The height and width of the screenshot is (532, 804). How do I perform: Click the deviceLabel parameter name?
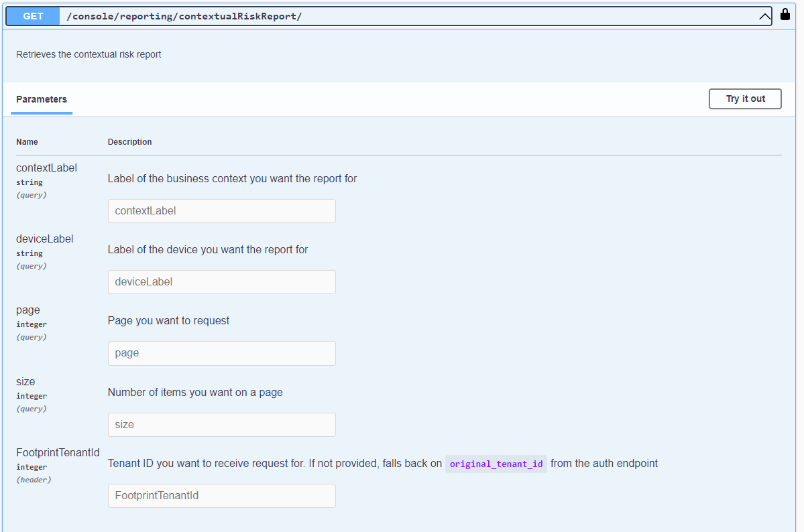click(x=44, y=239)
